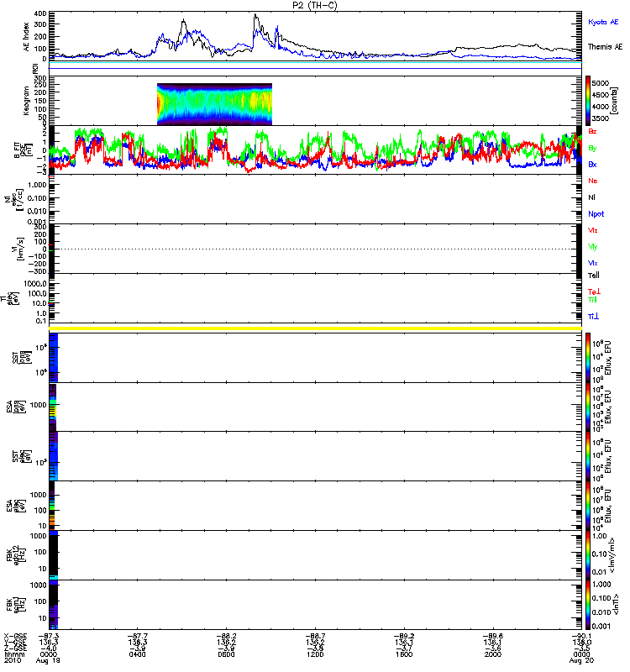Select the blue Bx legend label

593,165
